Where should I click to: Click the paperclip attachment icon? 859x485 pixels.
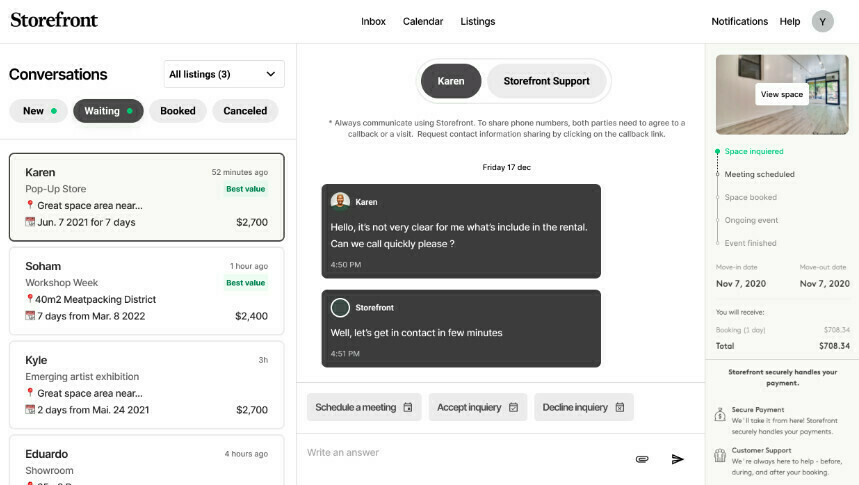pos(642,459)
